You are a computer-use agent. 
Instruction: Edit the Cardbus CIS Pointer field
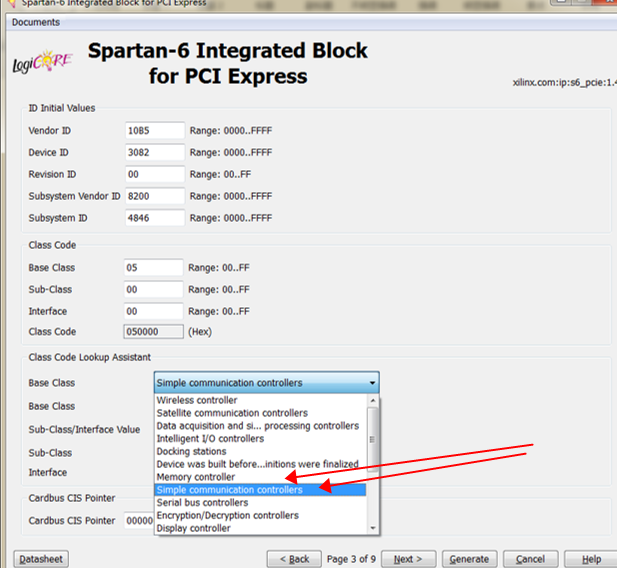(139, 520)
